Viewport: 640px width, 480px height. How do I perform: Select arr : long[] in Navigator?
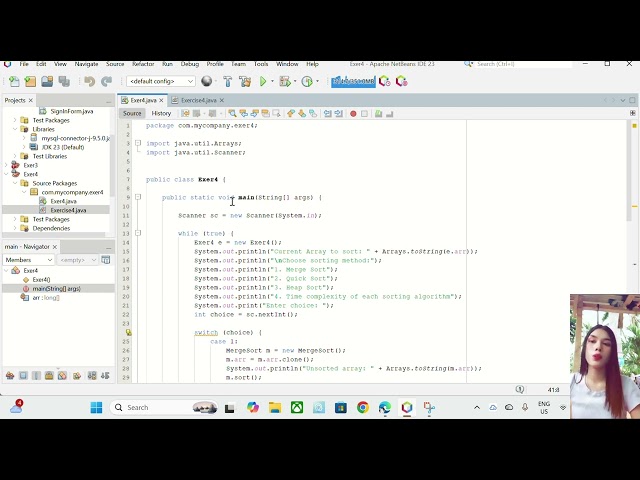tap(46, 298)
